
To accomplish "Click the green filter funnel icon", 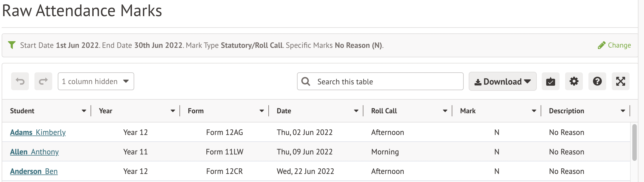I will coord(12,45).
